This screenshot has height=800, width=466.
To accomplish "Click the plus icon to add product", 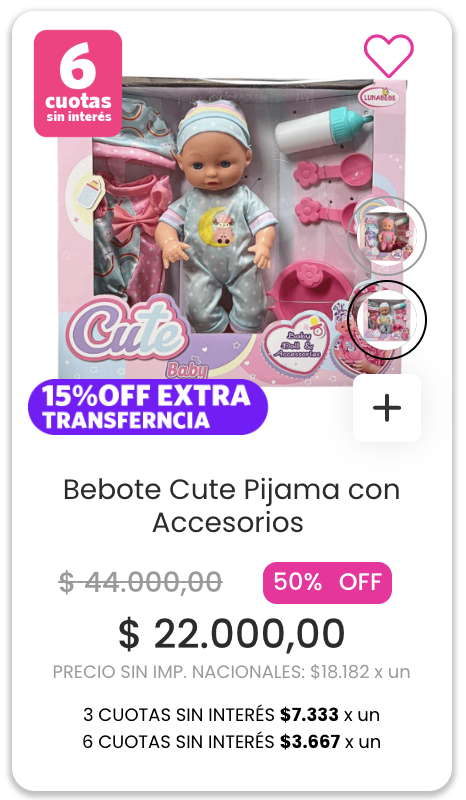I will click(387, 408).
